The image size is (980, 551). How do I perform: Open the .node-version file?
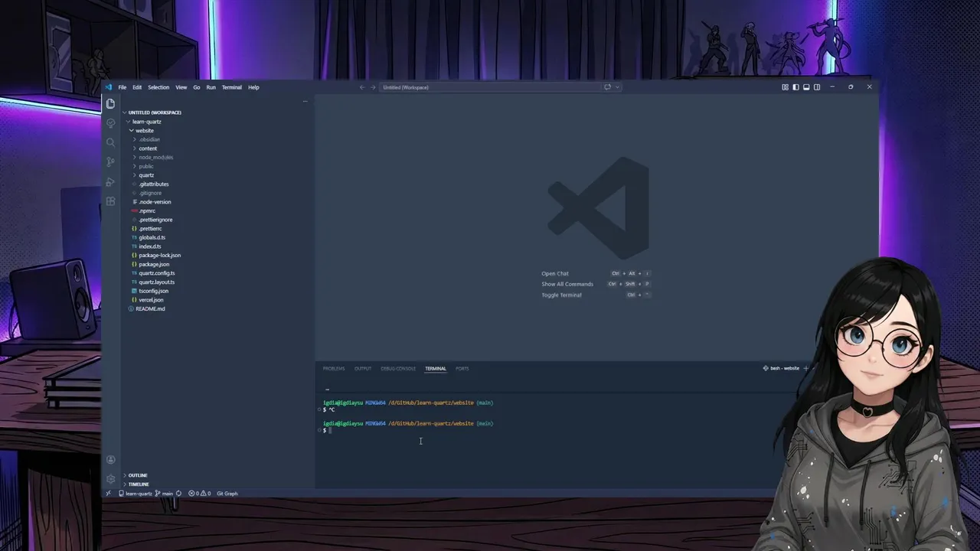pyautogui.click(x=154, y=202)
